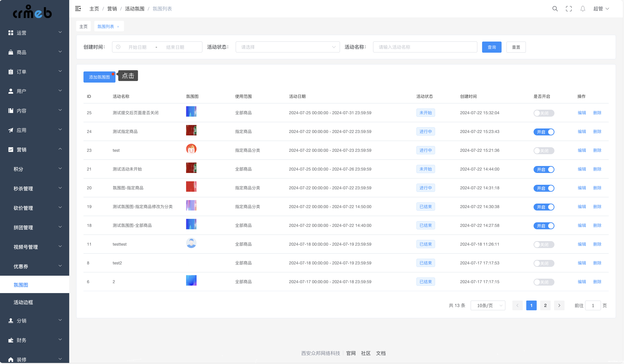The height and width of the screenshot is (364, 624).
Task: Click the 财务 wallet icon in the sidebar
Action: 11,340
